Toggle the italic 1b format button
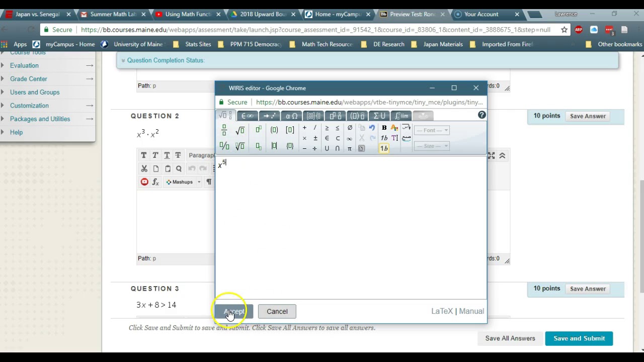Screen dimensions: 644x362 [x=384, y=138]
